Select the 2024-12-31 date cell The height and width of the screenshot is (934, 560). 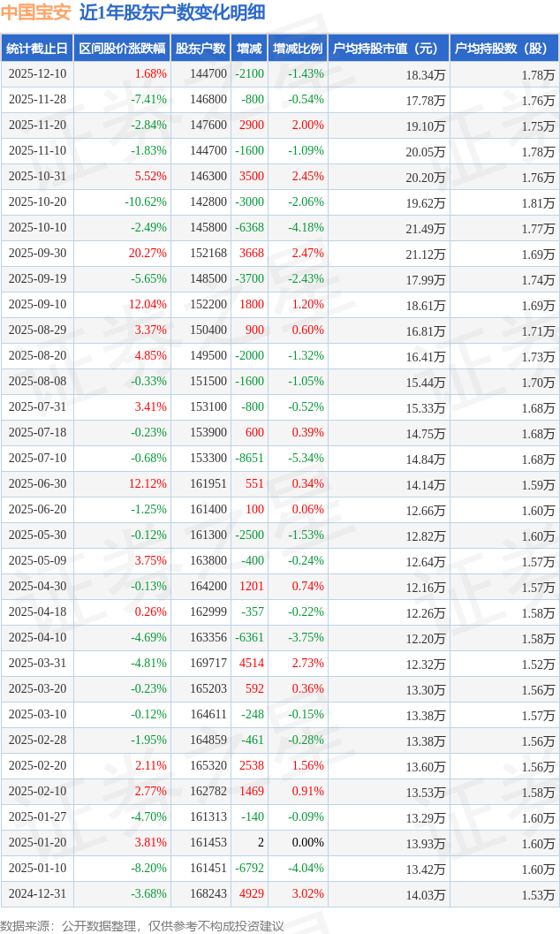(37, 894)
